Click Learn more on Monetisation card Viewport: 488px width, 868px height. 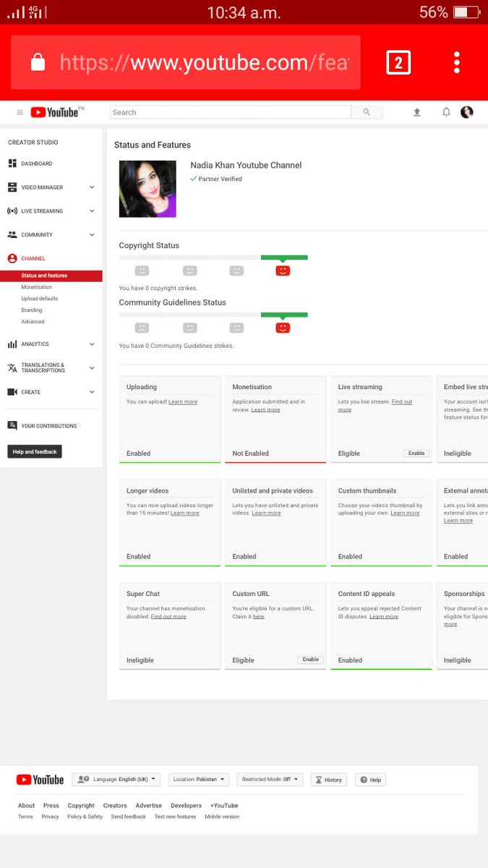265,409
